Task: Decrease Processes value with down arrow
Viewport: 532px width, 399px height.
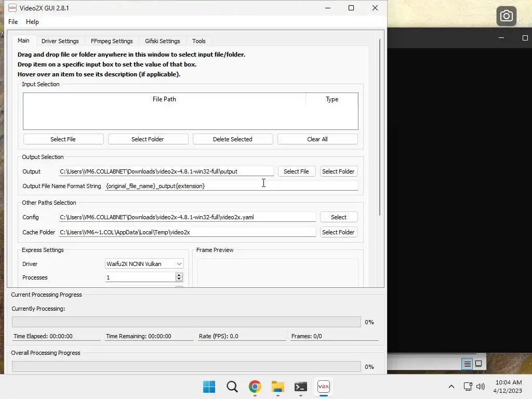Action: click(x=179, y=279)
